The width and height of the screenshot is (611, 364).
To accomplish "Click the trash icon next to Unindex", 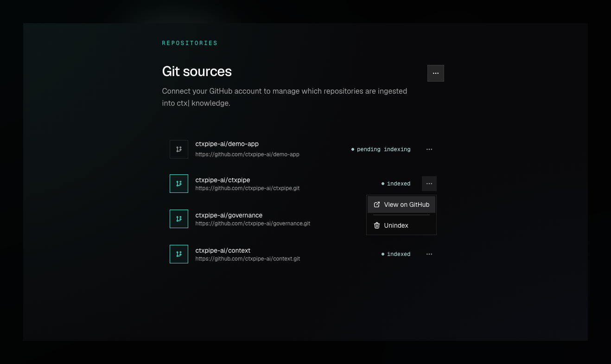I will click(377, 225).
